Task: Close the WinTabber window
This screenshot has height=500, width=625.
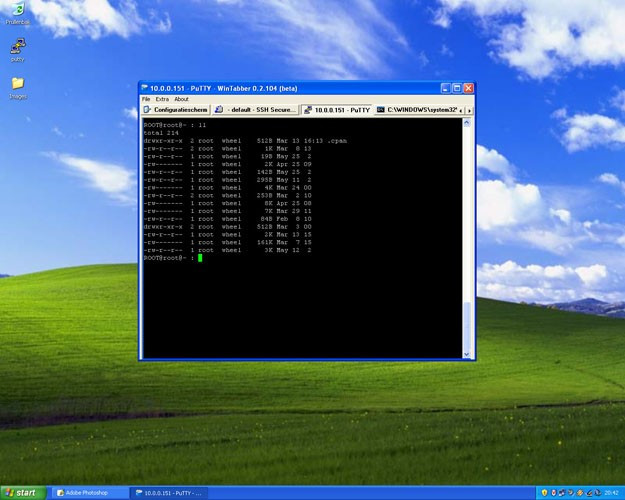Action: pos(468,88)
